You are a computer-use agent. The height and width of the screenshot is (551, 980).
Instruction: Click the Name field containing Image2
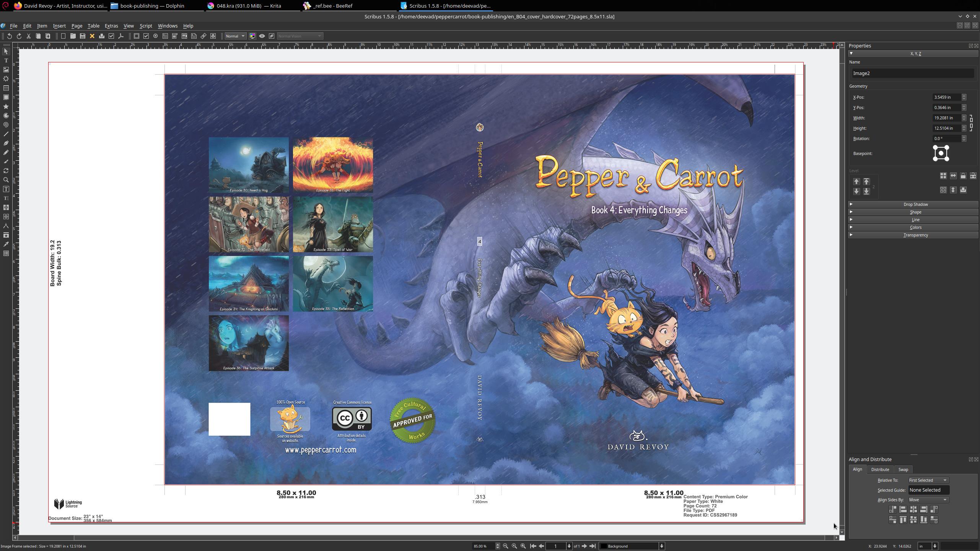coord(912,73)
